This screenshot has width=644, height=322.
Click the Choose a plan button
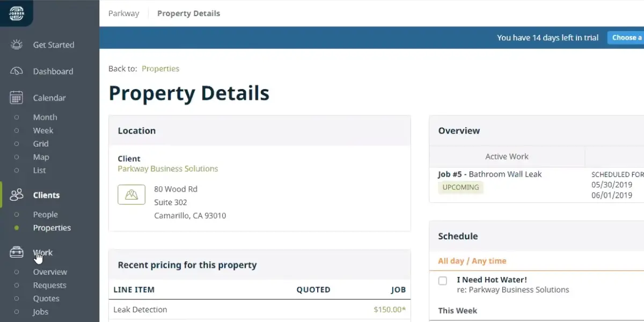point(626,38)
